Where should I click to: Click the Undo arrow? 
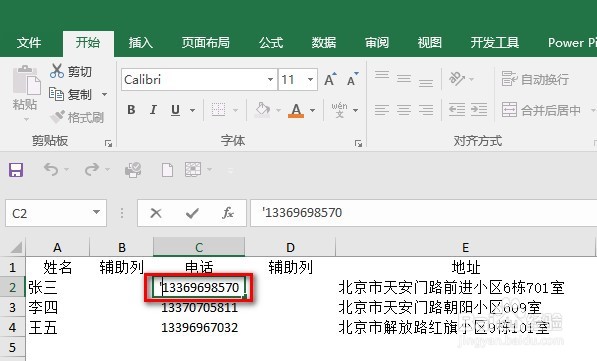(x=51, y=169)
